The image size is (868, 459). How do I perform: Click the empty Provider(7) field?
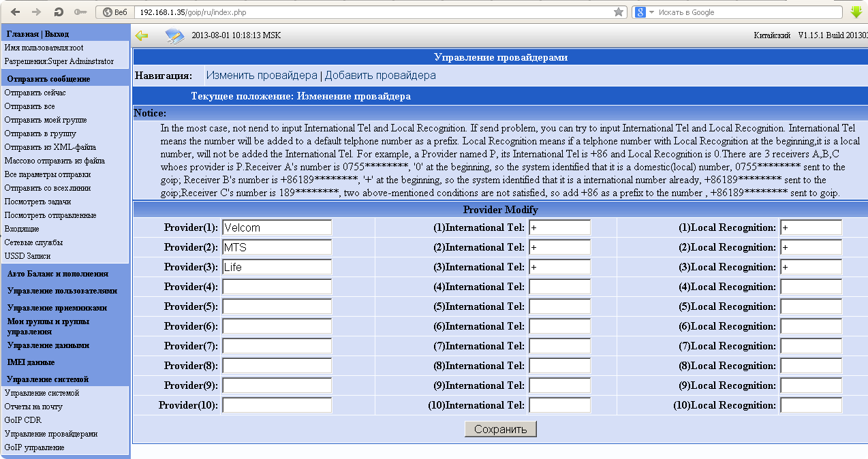[277, 346]
